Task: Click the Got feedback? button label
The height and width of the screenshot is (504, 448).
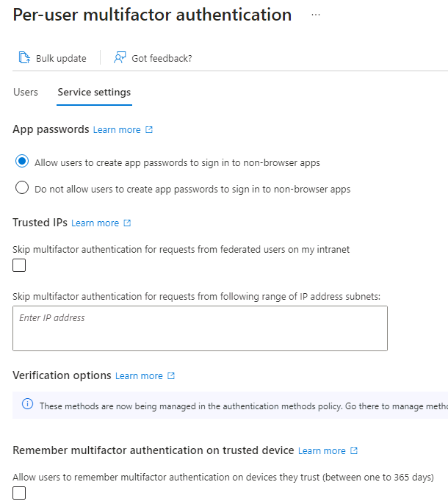Action: click(162, 59)
